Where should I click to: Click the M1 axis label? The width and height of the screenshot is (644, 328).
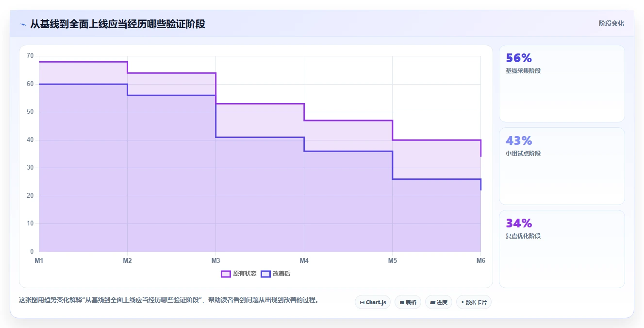click(39, 261)
